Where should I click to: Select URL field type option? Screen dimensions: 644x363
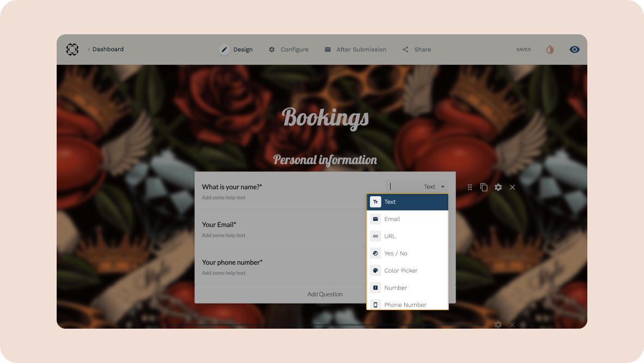(x=408, y=237)
